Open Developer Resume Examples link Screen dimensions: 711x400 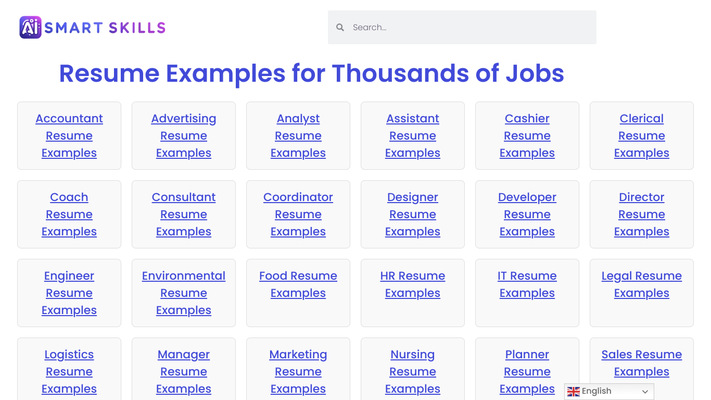527,214
